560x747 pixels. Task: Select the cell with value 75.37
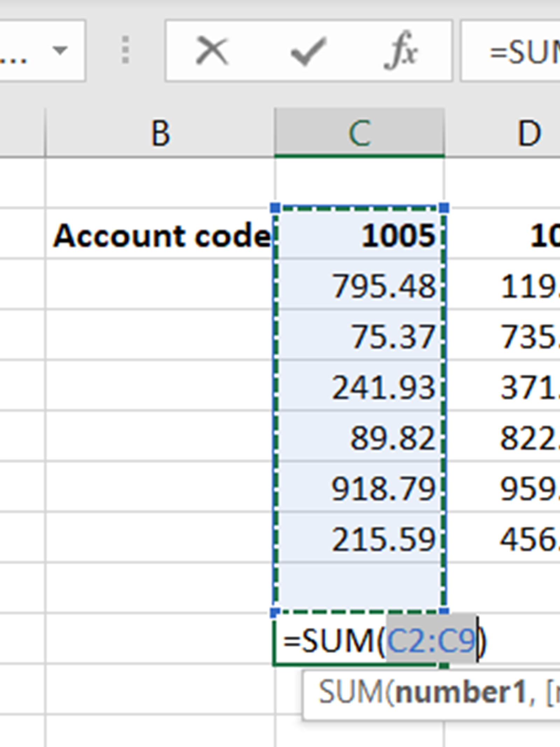359,336
